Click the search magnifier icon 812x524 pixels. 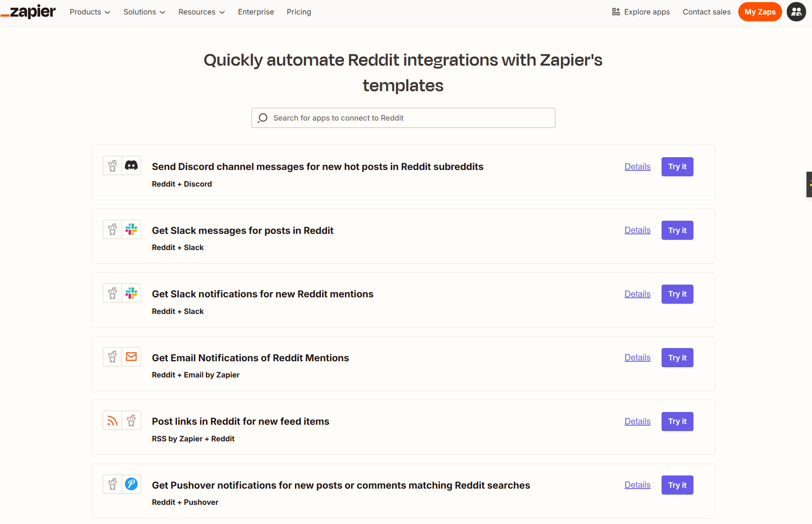tap(263, 118)
